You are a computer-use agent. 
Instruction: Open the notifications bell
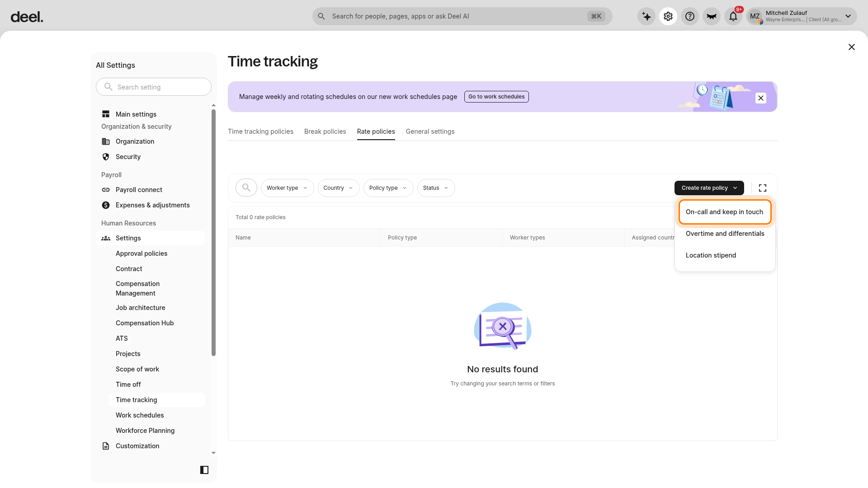733,16
